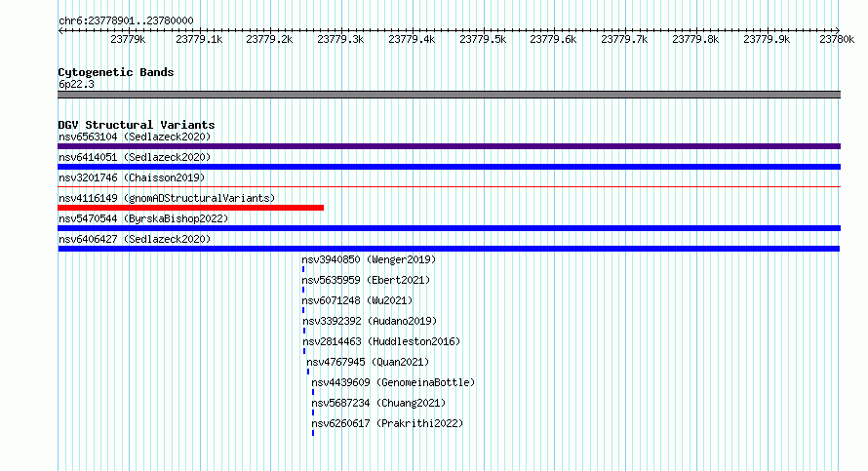The width and height of the screenshot is (868, 471).
Task: Click the nsv3392392 (Audano2019) label
Action: 370,321
